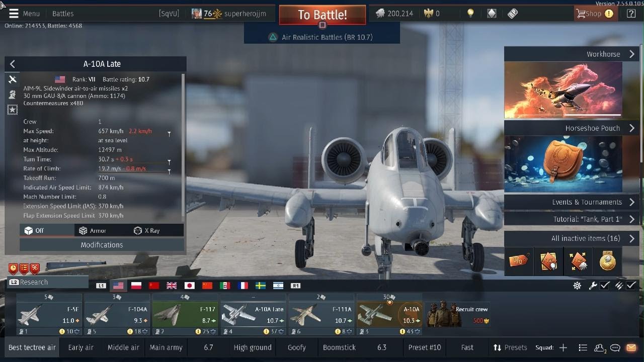Open the superherojjm player profile
This screenshot has width=644, height=362.
(245, 14)
